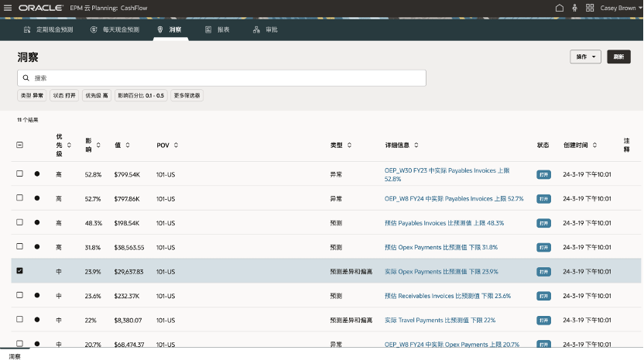644x364 pixels.
Task: Open the 优先级 高 filter chip
Action: (97, 95)
